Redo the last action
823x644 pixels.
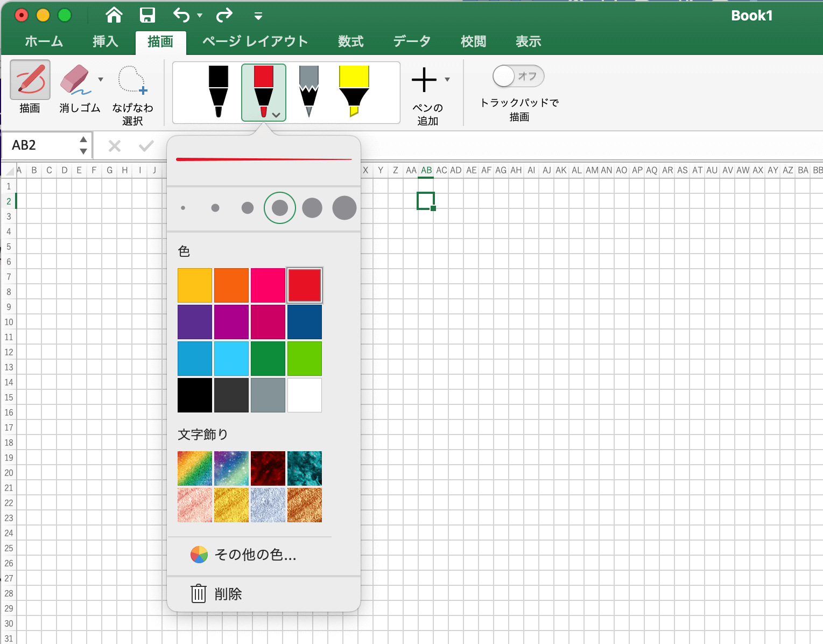(224, 15)
